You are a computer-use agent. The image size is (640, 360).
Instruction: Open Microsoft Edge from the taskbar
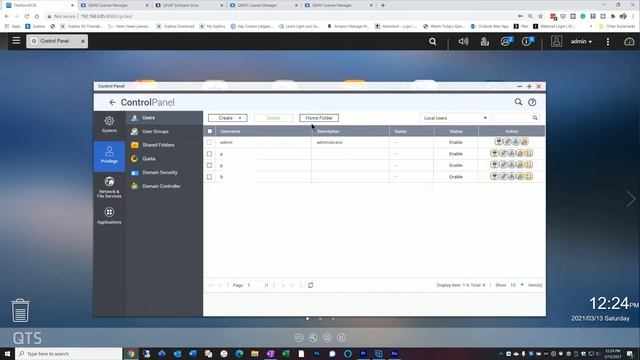(x=239, y=353)
